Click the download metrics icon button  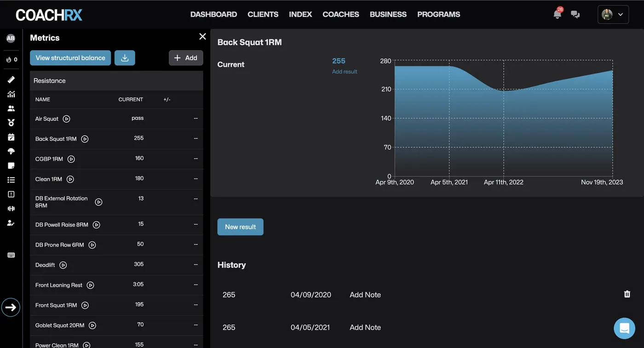point(125,58)
